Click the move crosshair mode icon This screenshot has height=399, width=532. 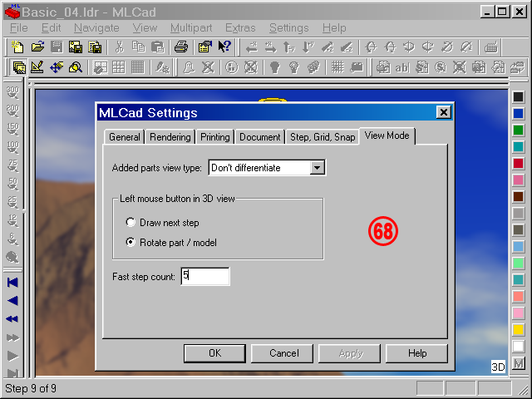[x=57, y=66]
